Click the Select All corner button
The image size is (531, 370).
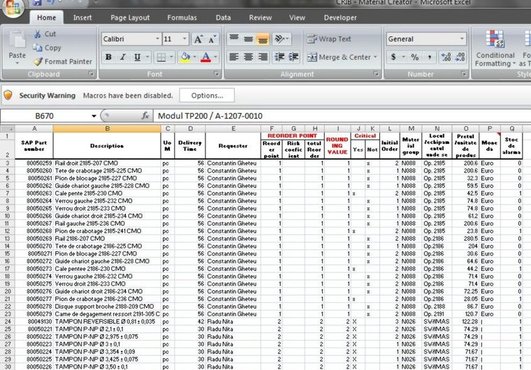tap(7, 129)
